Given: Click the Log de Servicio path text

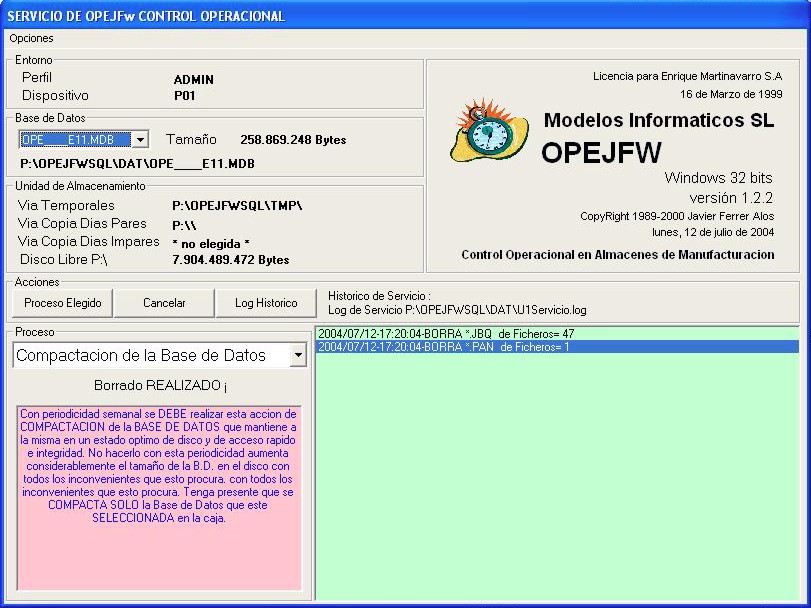Looking at the screenshot, I should pos(457,310).
